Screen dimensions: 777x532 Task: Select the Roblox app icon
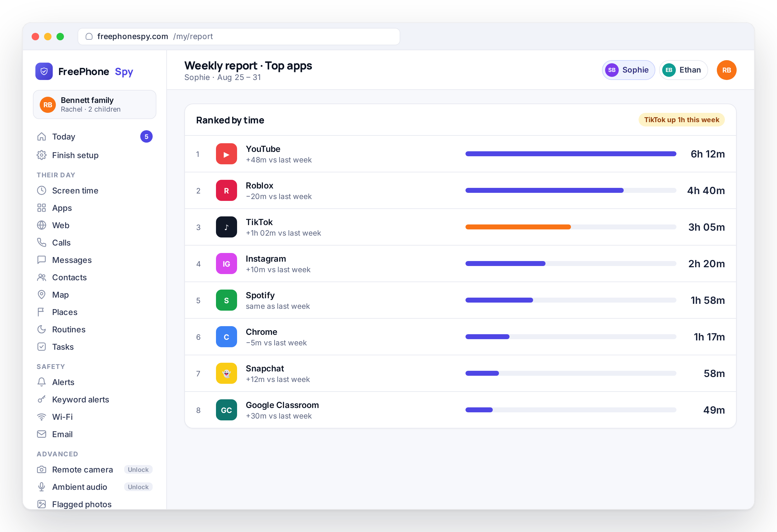pyautogui.click(x=226, y=190)
